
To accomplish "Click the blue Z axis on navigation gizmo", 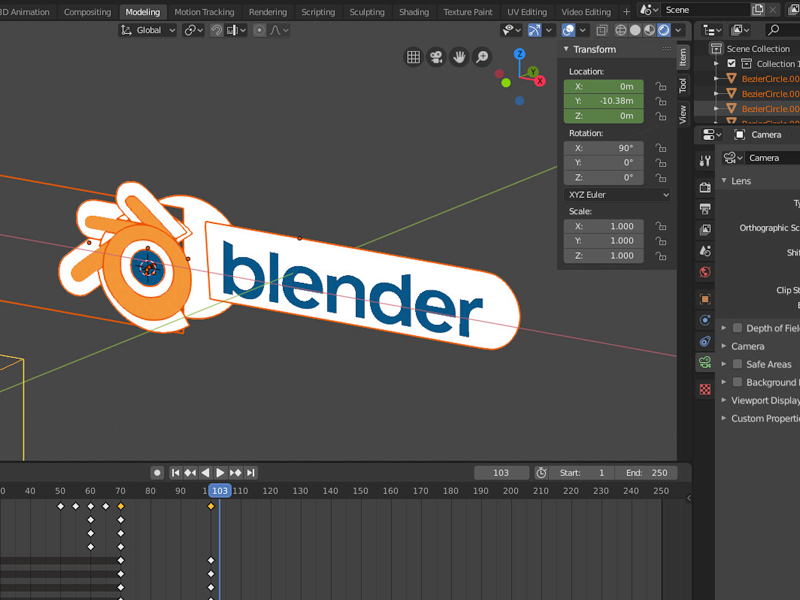I will tap(519, 54).
